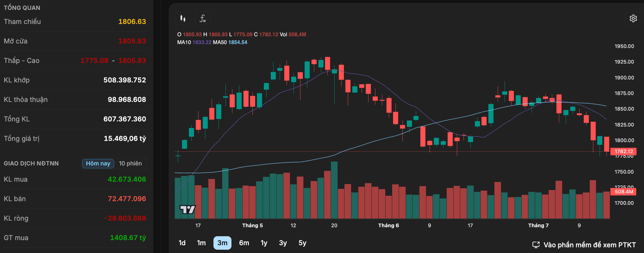Switch chart to 5y range
Image resolution: width=644 pixels, height=253 pixels.
click(303, 243)
